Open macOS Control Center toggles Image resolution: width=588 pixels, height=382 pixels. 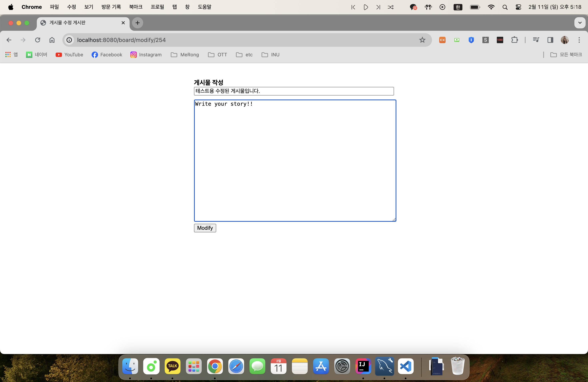click(x=518, y=7)
